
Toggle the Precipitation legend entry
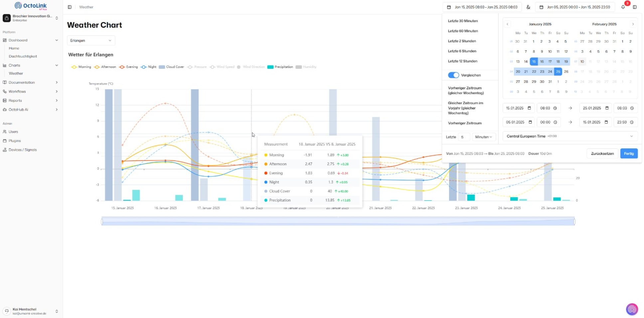coord(280,67)
